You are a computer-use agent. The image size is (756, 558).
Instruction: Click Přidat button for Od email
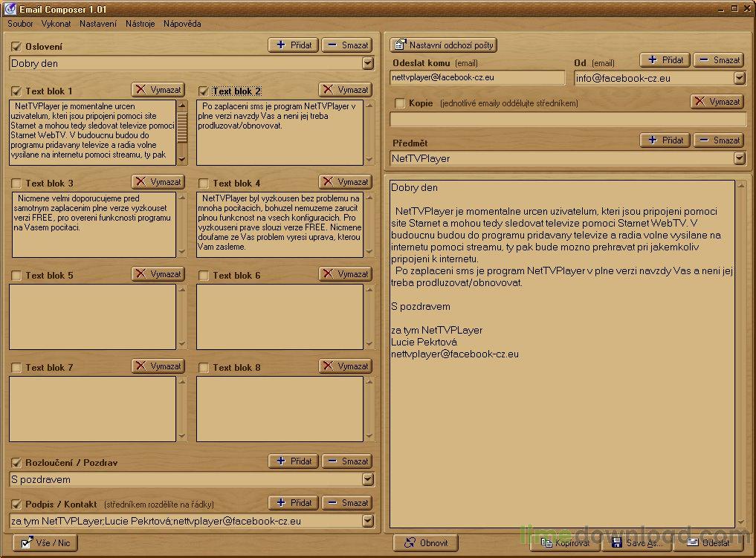click(x=665, y=60)
